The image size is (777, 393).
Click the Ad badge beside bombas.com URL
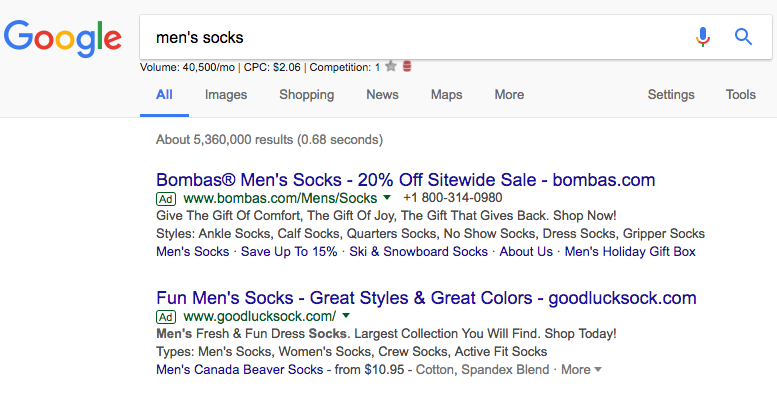(x=166, y=199)
